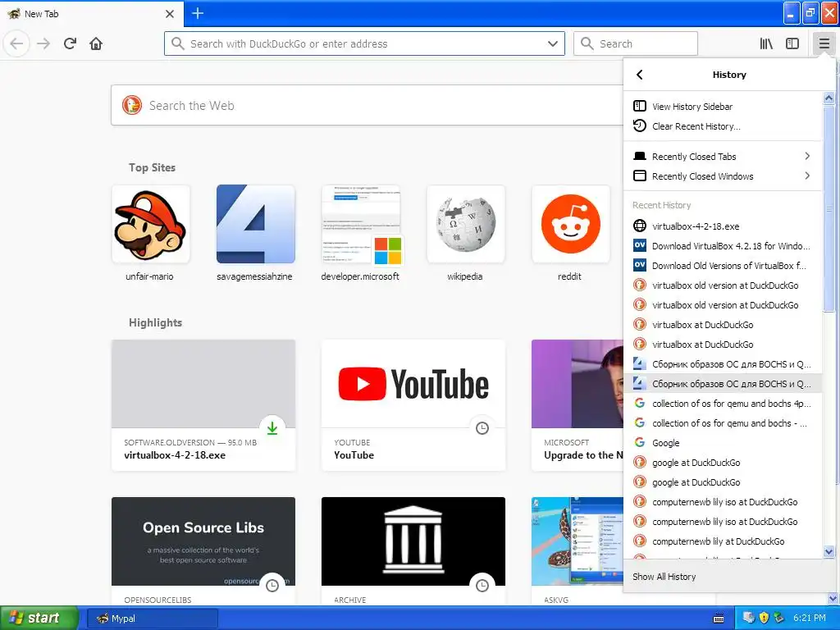This screenshot has height=630, width=840.
Task: Click the Forward navigation arrow
Action: pyautogui.click(x=43, y=43)
